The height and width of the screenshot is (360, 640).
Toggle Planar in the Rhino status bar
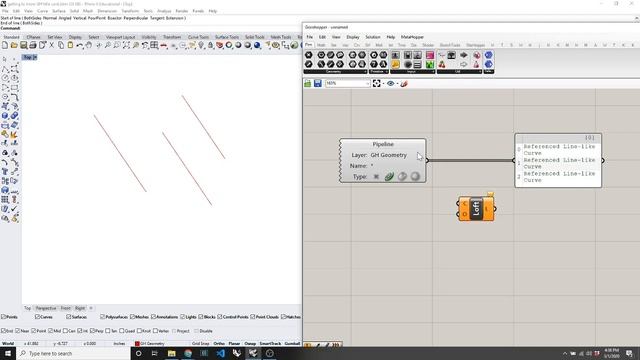tap(234, 344)
